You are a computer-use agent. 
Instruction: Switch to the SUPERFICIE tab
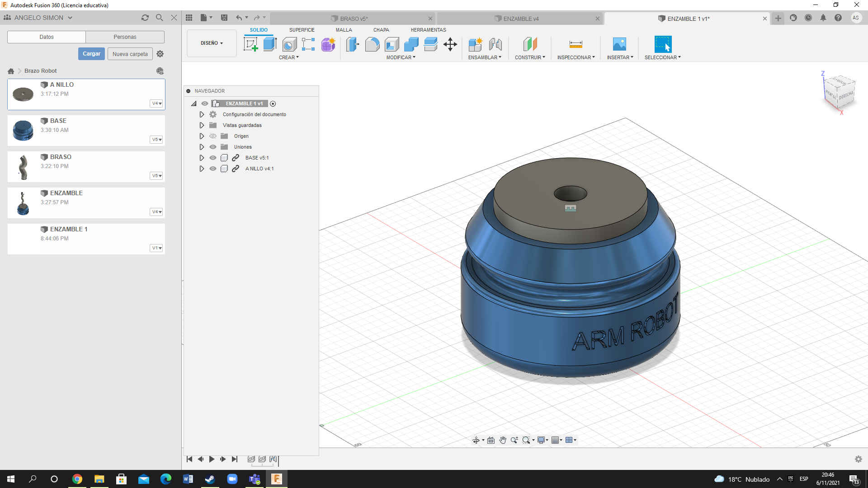tap(302, 30)
